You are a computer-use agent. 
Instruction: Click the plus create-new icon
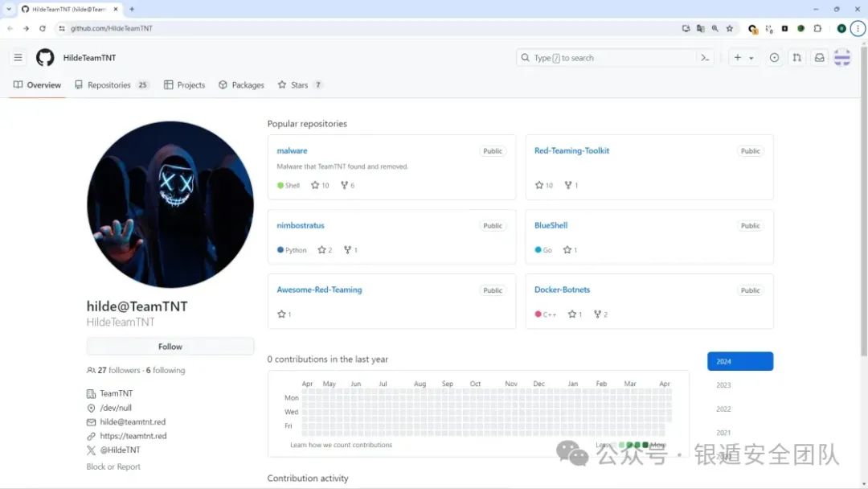coord(737,58)
